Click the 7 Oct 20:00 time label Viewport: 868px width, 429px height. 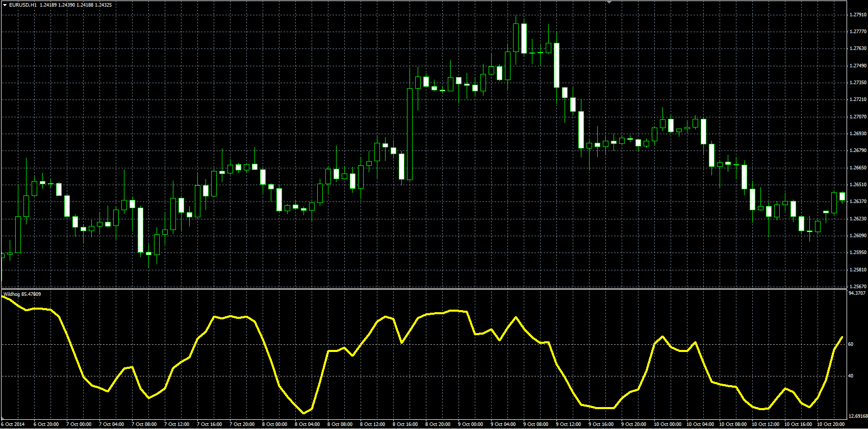point(242,424)
